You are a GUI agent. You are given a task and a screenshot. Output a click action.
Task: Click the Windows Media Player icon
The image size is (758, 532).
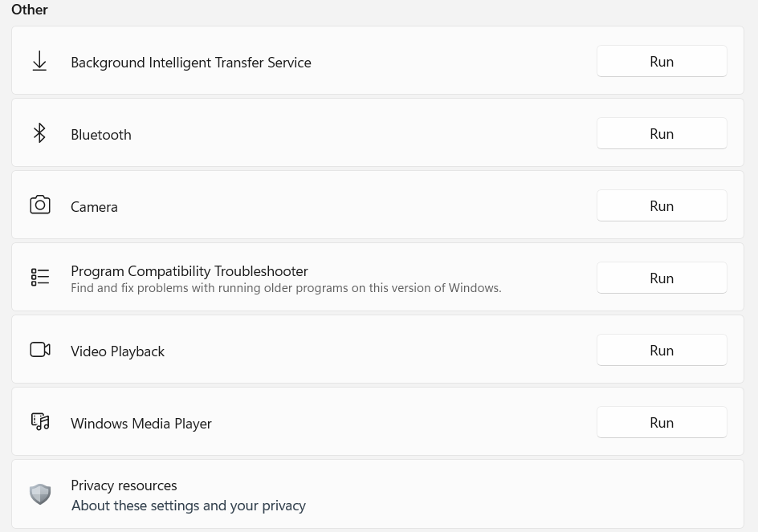tap(40, 422)
